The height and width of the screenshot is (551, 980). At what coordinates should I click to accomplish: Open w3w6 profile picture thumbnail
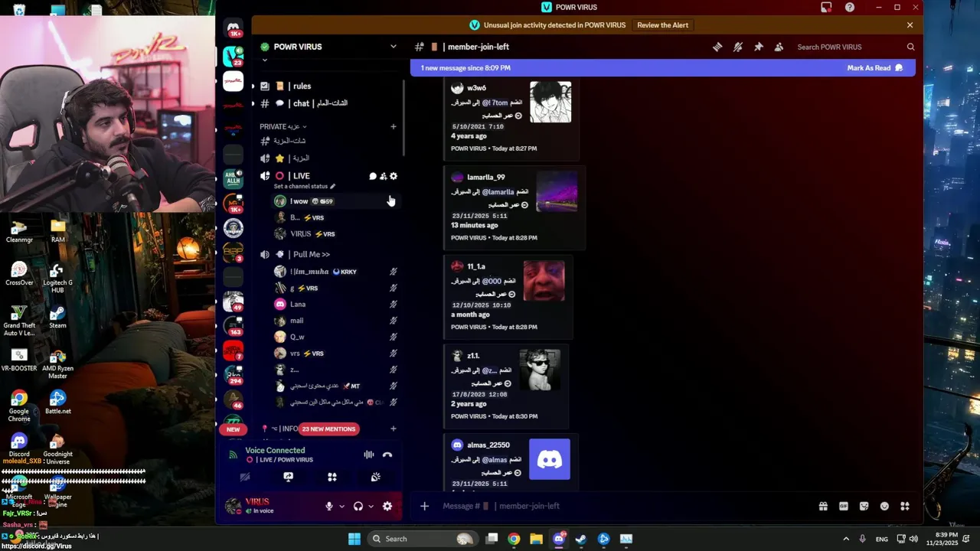550,102
